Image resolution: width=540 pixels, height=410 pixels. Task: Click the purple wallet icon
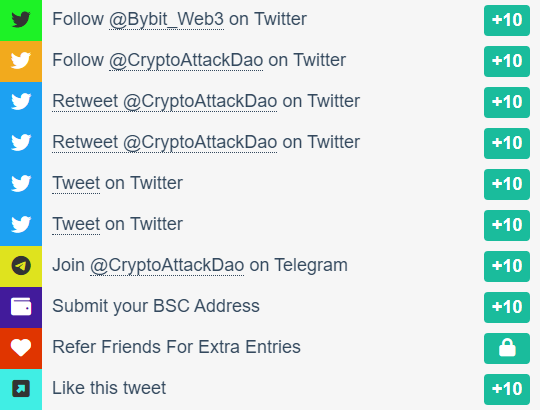point(21,307)
